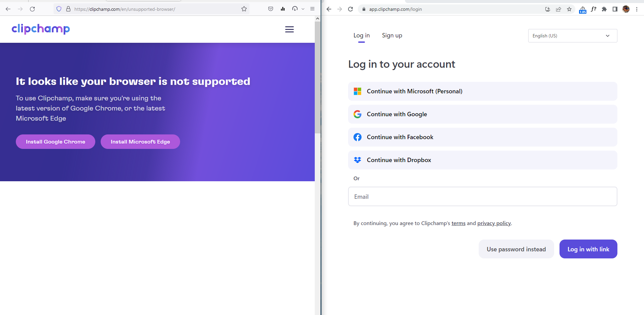Click the install Clipchamp app icon

click(548, 9)
